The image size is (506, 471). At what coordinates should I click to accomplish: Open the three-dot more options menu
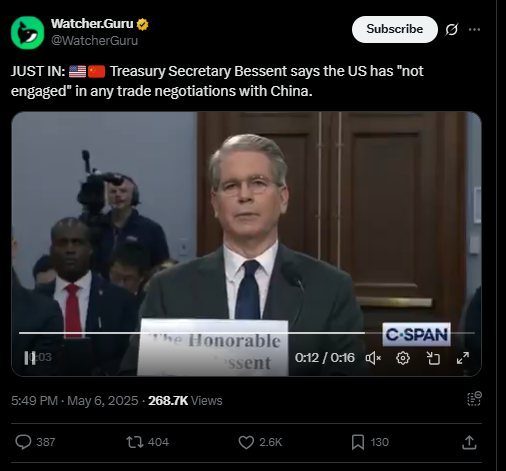click(x=474, y=29)
